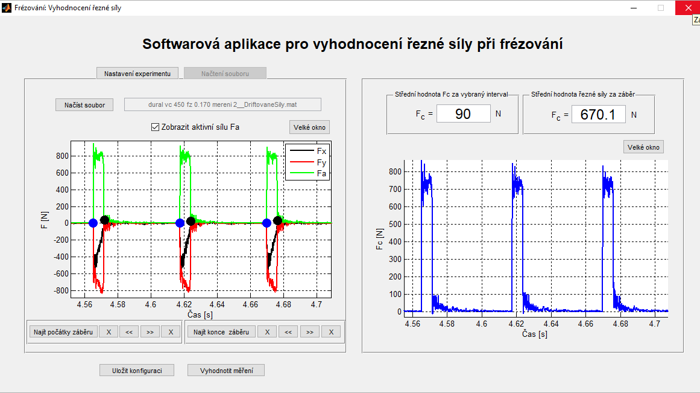Click the loaded file name field
The height and width of the screenshot is (393, 700).
[x=222, y=105]
